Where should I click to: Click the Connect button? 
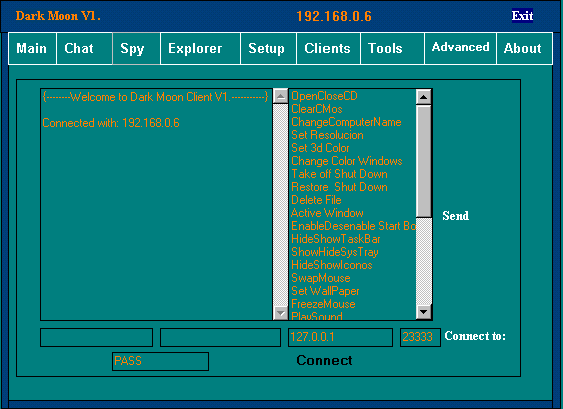point(324,360)
